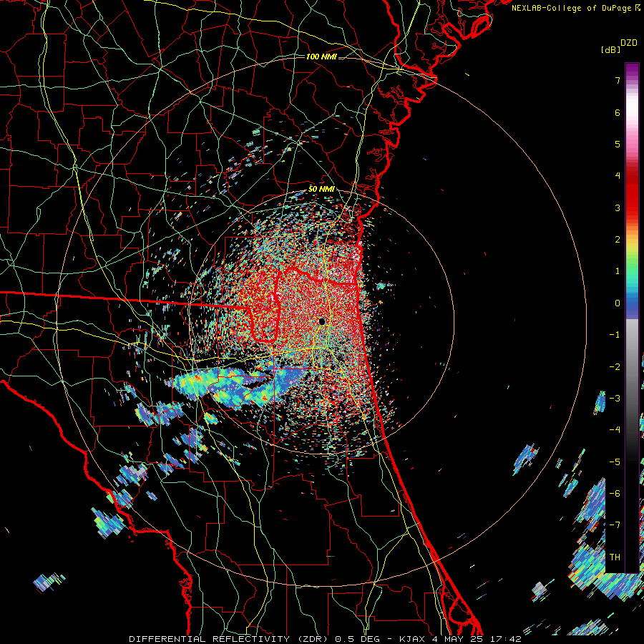The width and height of the screenshot is (644, 644).
Task: Click the 2 value on color scale
Action: tap(618, 240)
